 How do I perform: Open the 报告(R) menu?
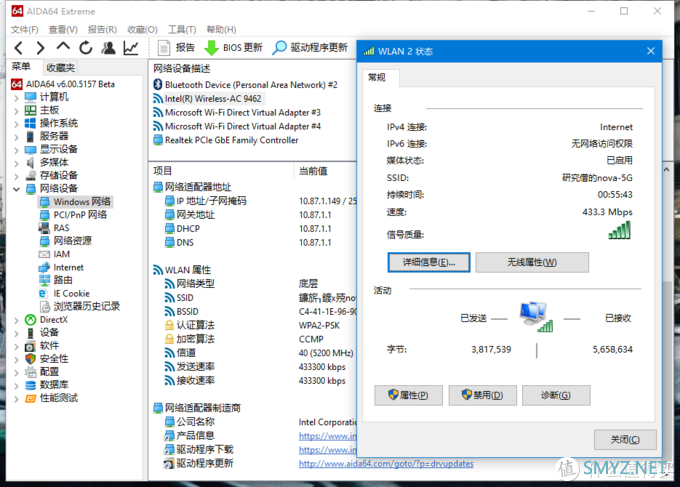tap(102, 29)
